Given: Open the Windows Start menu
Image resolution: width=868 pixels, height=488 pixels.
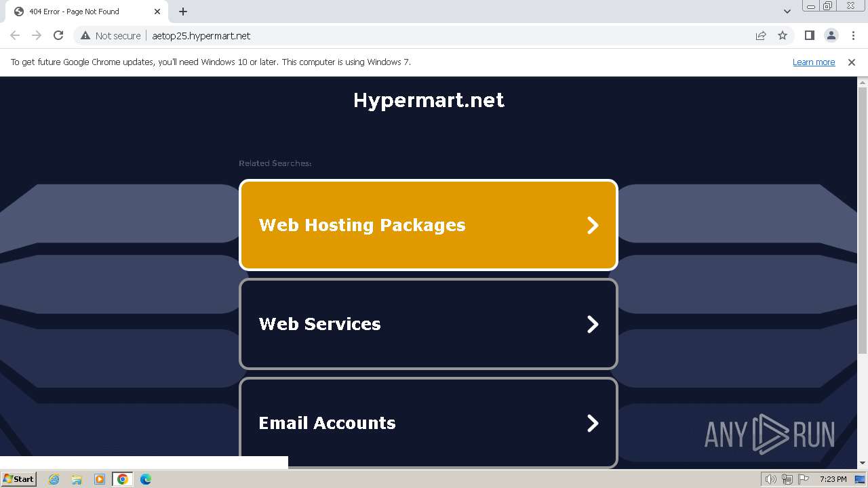Looking at the screenshot, I should 18,479.
